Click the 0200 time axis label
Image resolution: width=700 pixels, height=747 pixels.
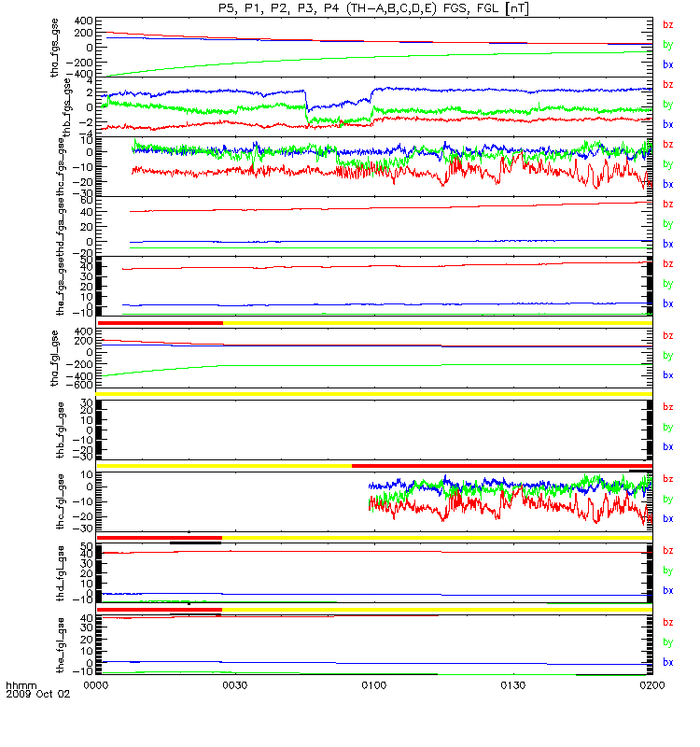652,685
